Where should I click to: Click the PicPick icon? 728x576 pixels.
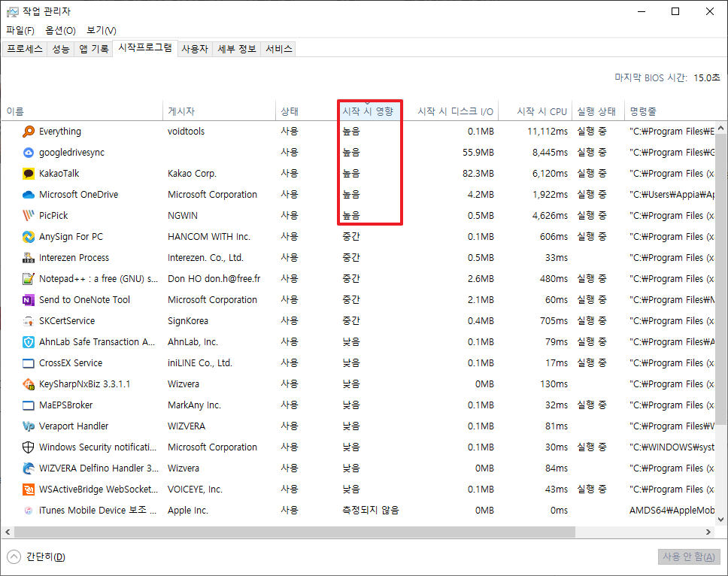tap(29, 215)
